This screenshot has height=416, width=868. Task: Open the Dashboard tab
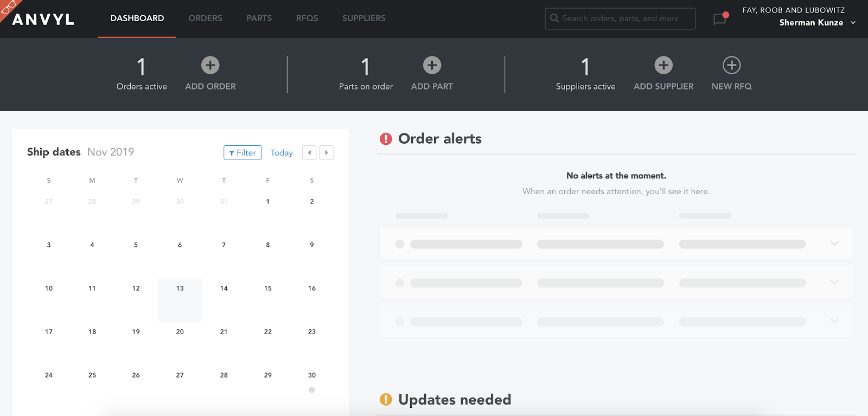coord(137,18)
